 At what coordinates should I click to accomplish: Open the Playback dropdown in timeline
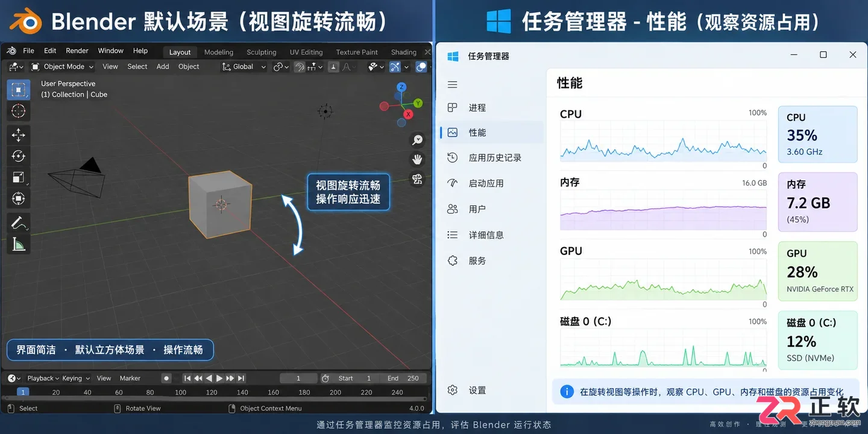click(x=43, y=378)
